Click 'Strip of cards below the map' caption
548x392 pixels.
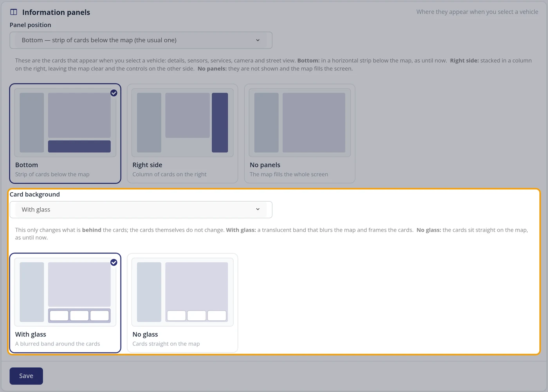click(52, 174)
